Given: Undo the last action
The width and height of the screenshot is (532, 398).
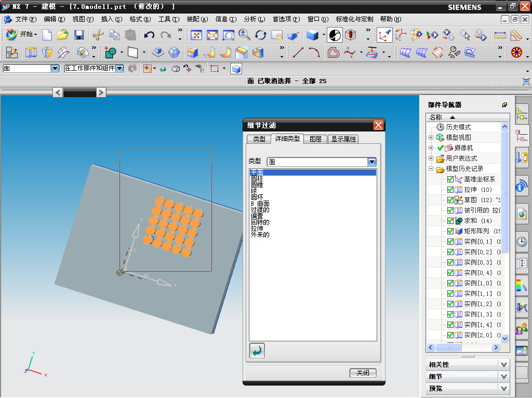Looking at the screenshot, I should click(149, 35).
